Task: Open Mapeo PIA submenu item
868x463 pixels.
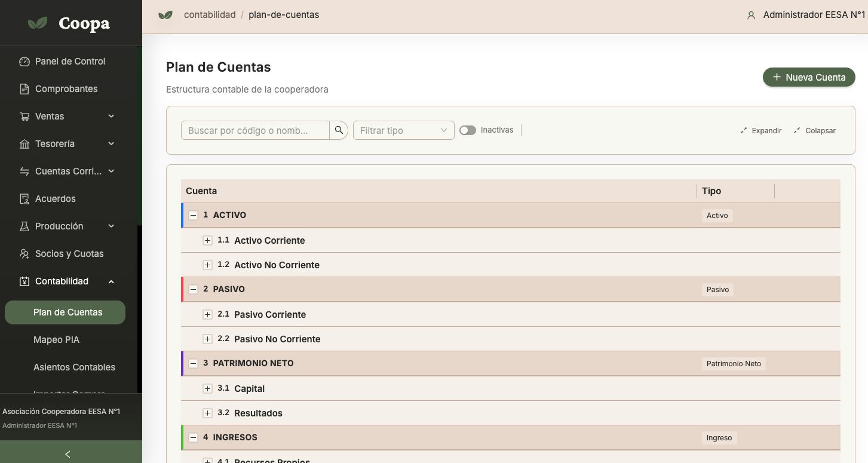Action: click(65, 340)
